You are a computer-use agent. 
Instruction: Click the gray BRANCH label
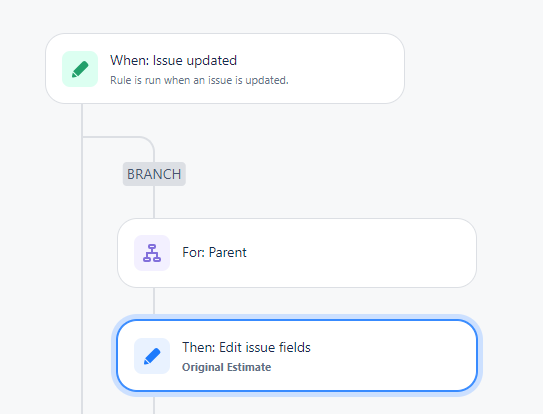click(154, 174)
